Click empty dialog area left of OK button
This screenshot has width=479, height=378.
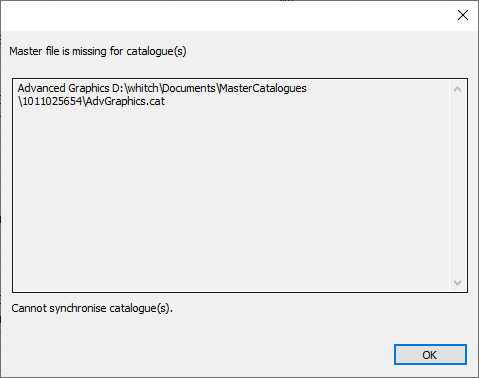(200, 355)
